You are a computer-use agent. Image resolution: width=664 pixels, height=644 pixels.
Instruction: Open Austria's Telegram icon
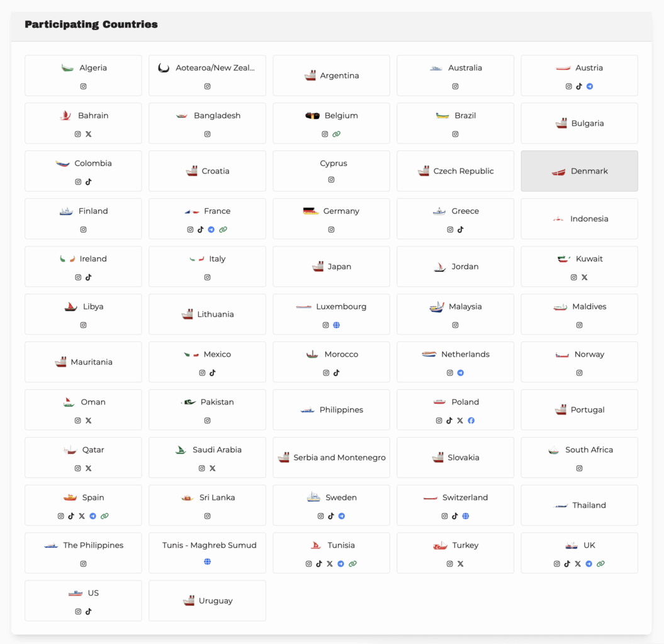click(590, 87)
